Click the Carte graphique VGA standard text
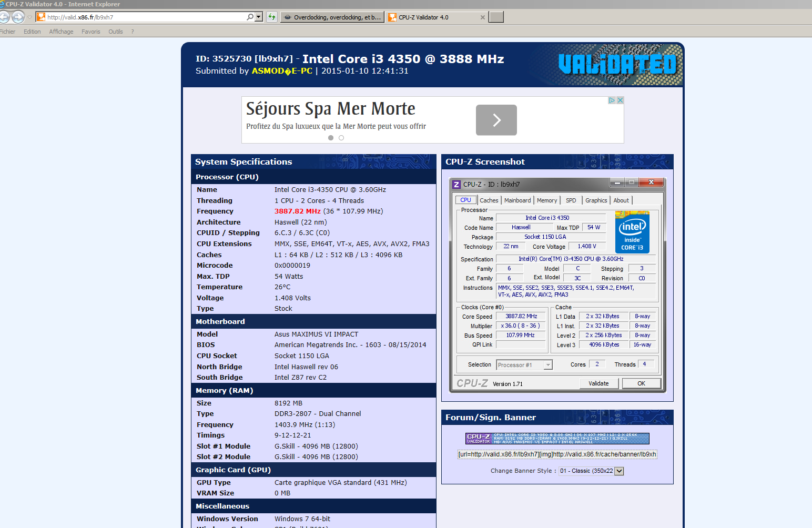This screenshot has height=528, width=812. point(341,483)
